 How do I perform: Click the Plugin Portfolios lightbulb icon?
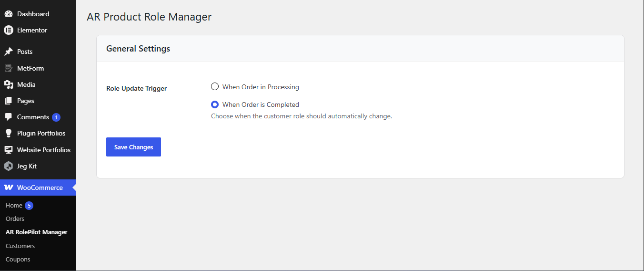8,133
